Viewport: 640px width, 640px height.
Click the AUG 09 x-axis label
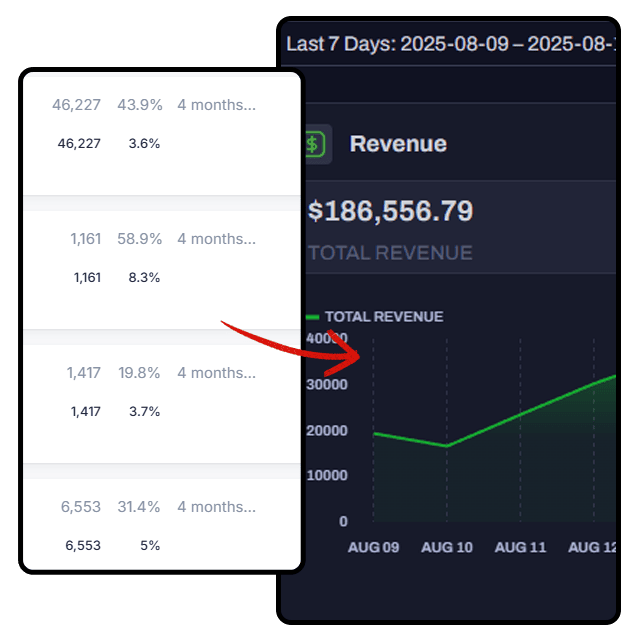[372, 547]
